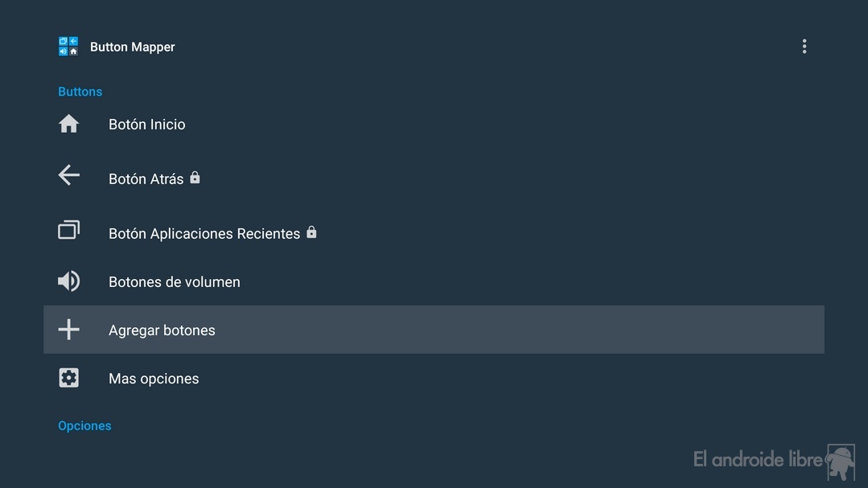Open Mas opciones text entry
This screenshot has width=868, height=488.
point(154,379)
